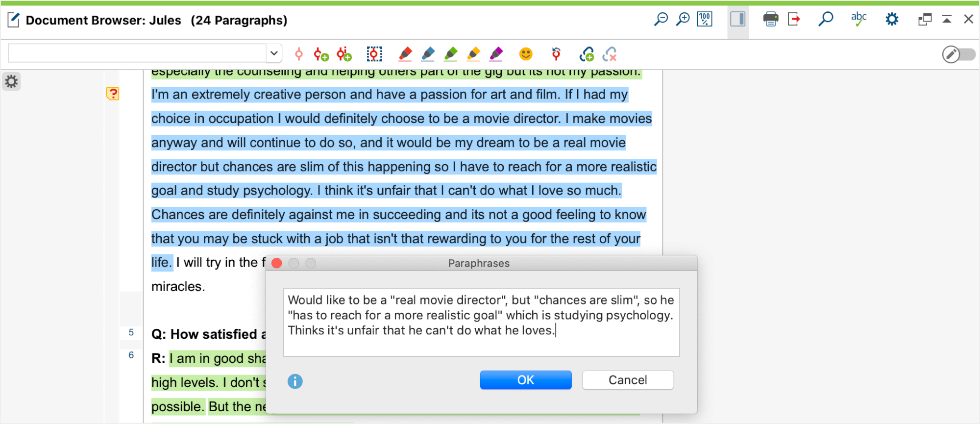Click the word 'miracles.' in document

[x=178, y=286]
